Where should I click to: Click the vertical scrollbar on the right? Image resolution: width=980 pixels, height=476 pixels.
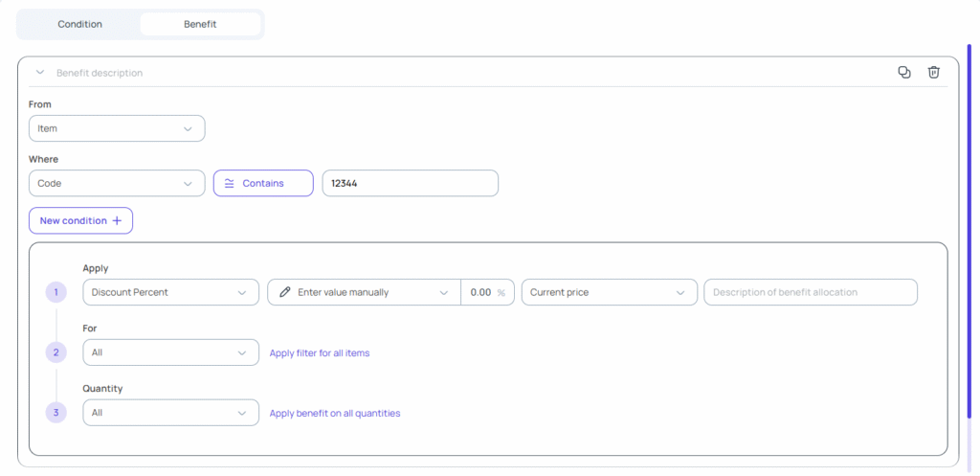[970, 230]
